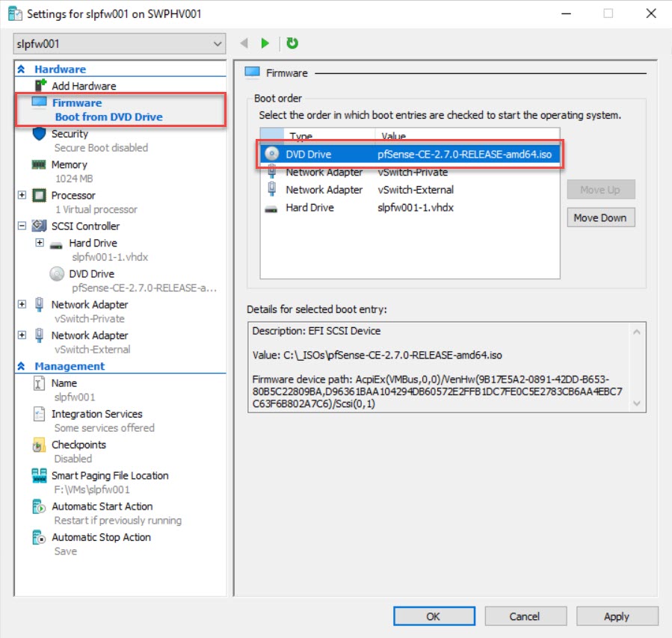Screen dimensions: 672x638
Task: Click the Move Down button
Action: [x=600, y=218]
